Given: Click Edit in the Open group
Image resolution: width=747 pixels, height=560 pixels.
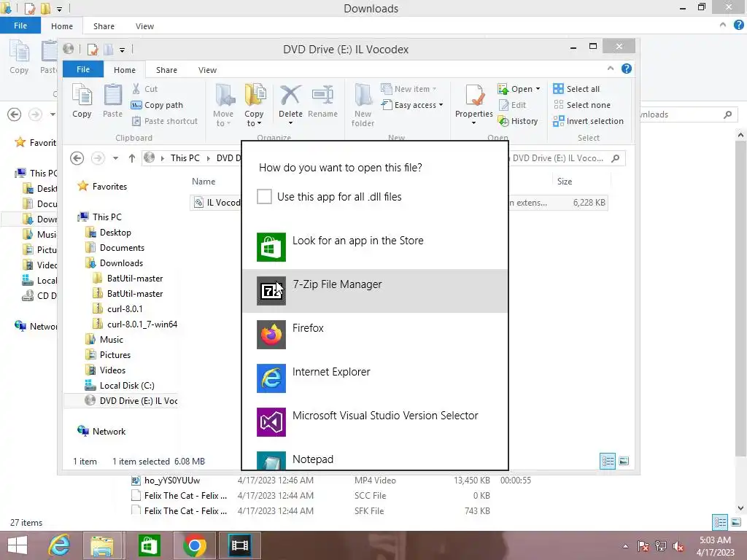Looking at the screenshot, I should [x=513, y=105].
